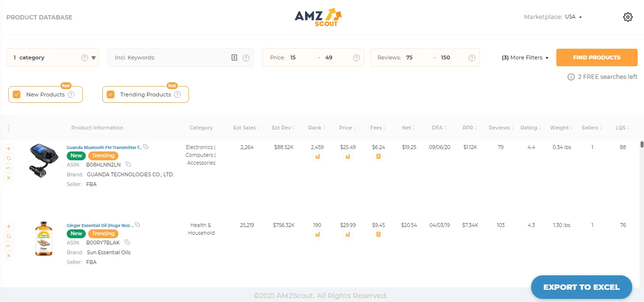Open price history chart for $29.99
The image size is (644, 302).
point(348,234)
